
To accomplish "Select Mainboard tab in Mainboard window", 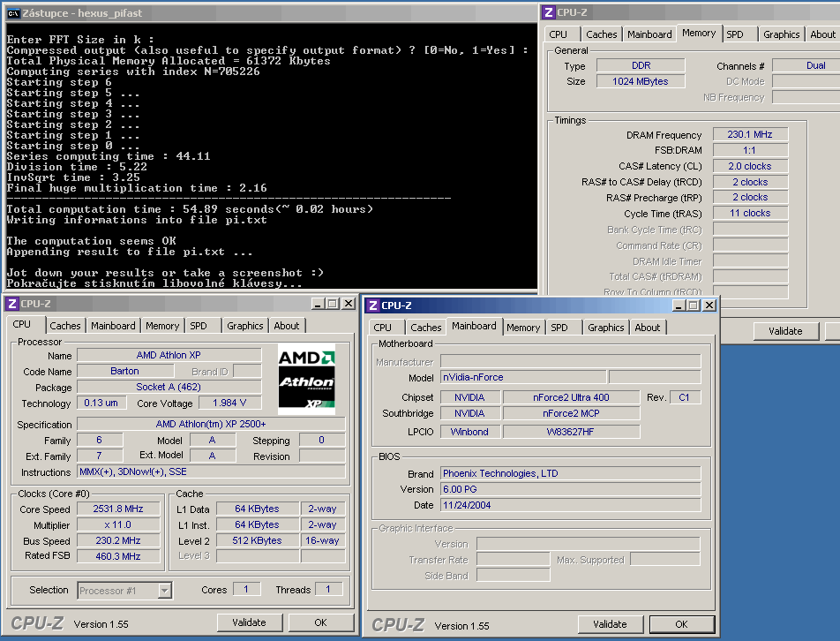I will click(474, 326).
